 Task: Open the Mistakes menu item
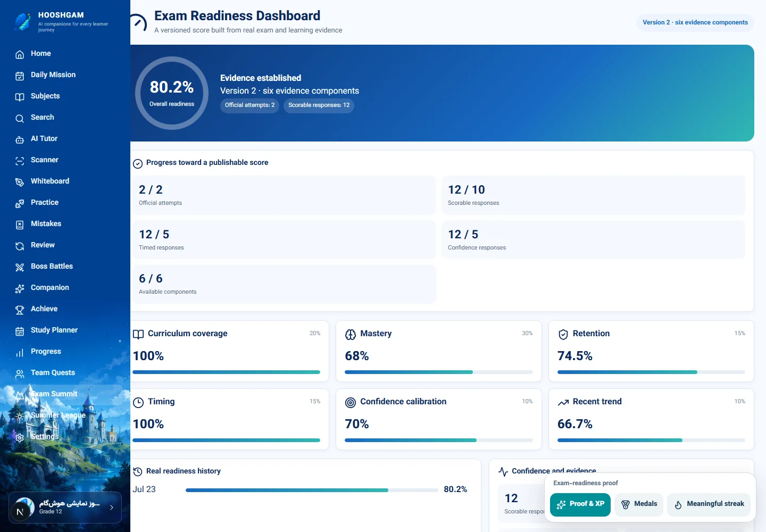[x=65, y=224]
